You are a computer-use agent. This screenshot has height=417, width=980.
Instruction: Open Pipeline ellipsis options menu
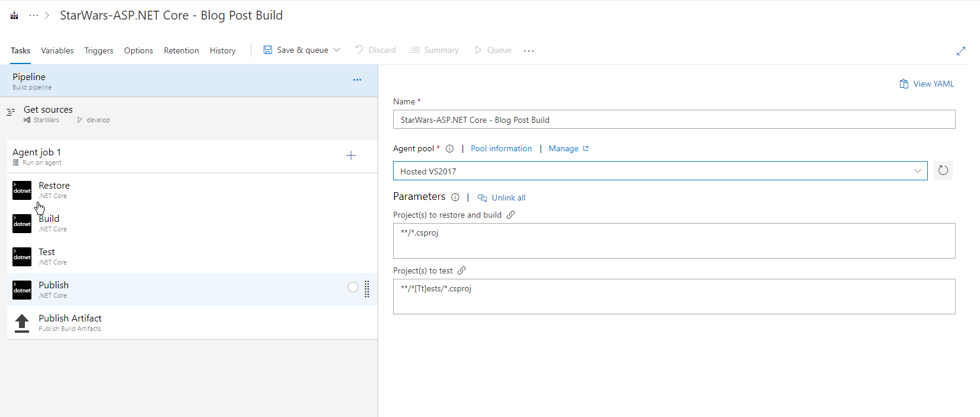pyautogui.click(x=357, y=79)
